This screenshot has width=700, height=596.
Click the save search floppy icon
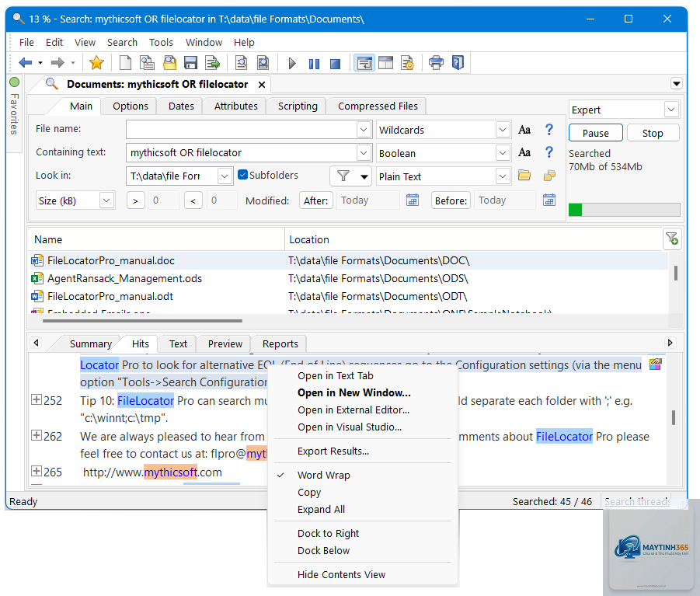190,63
